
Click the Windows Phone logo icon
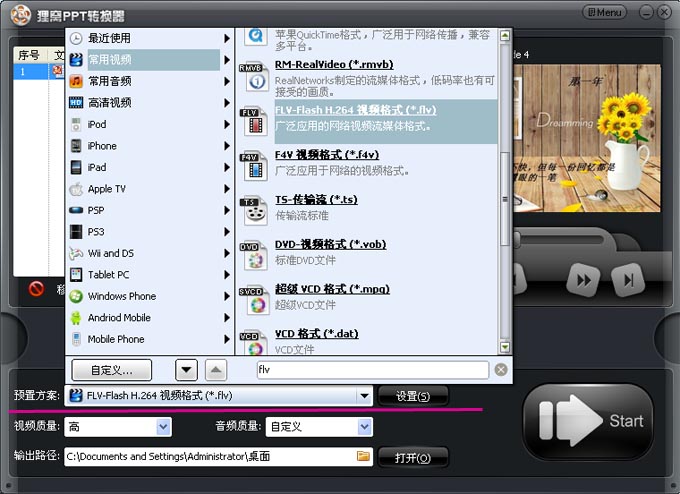coord(76,296)
